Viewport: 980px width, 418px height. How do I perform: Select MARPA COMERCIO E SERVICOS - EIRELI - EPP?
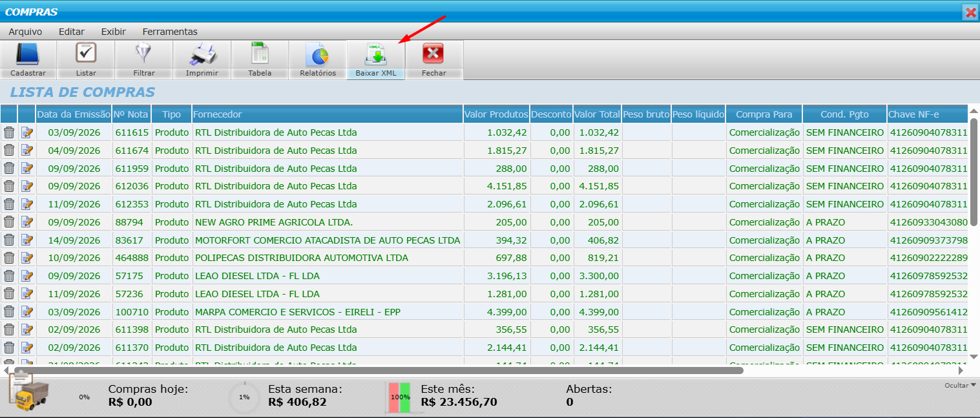[x=298, y=312]
